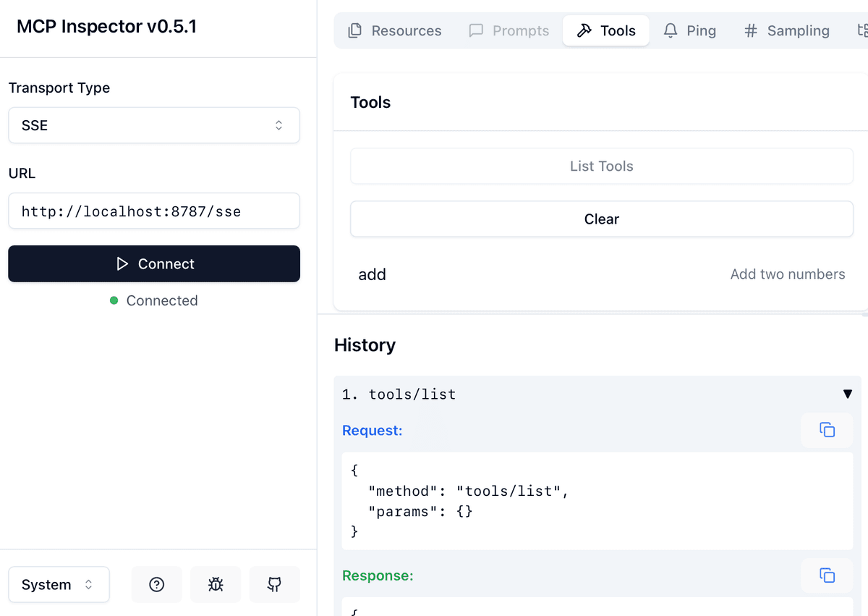Click the "params": {} JSON line
Screen dimensions: 868x616
click(421, 511)
